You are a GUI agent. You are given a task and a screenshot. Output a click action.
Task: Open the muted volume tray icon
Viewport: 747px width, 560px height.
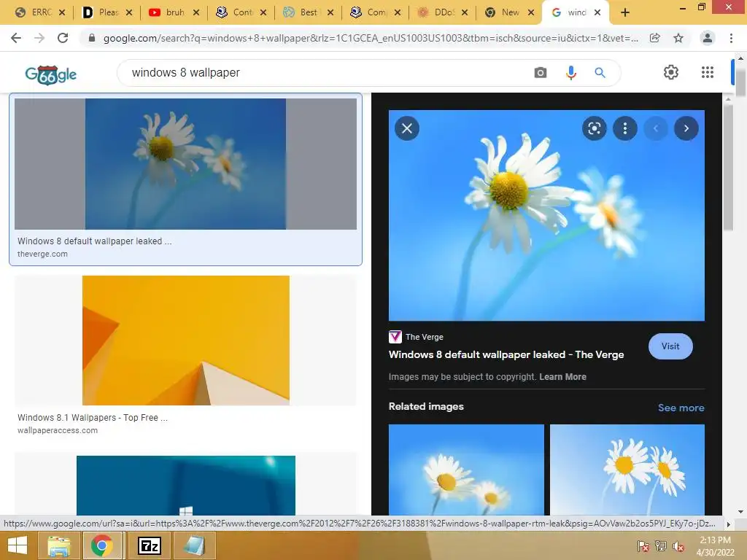pyautogui.click(x=678, y=546)
